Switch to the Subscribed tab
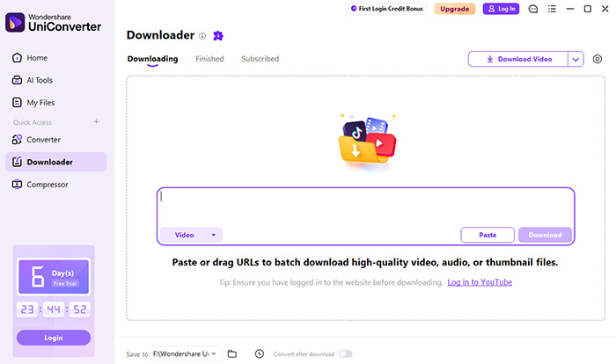 [x=260, y=59]
